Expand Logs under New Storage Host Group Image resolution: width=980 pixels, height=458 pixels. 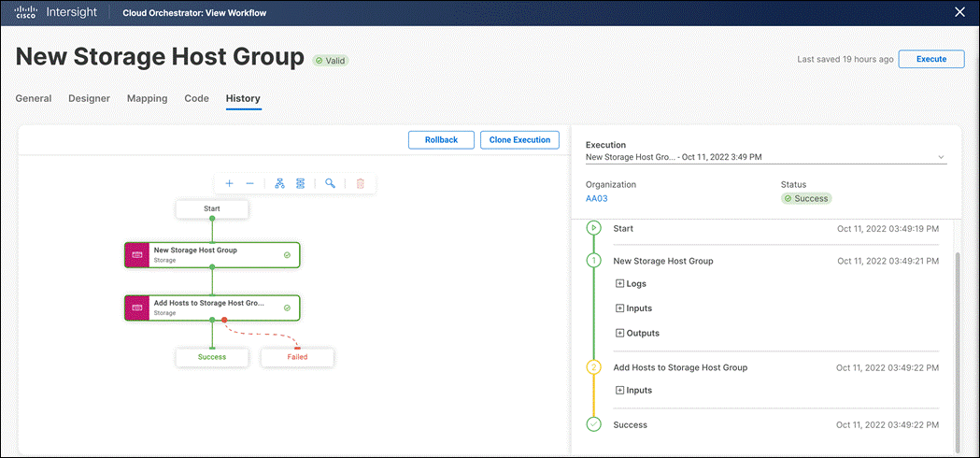[x=632, y=283]
